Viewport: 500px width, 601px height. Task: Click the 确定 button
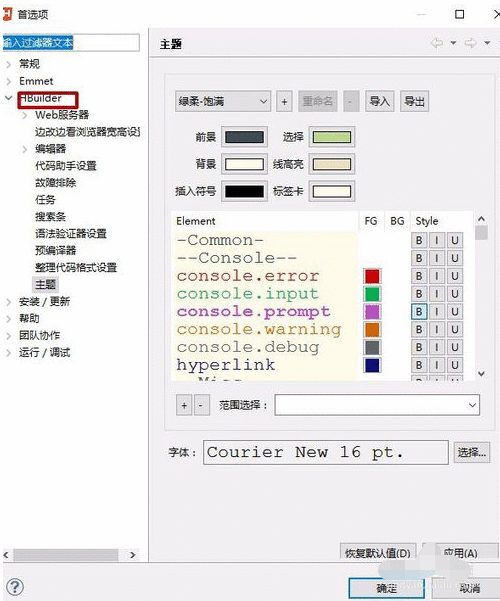(x=387, y=588)
